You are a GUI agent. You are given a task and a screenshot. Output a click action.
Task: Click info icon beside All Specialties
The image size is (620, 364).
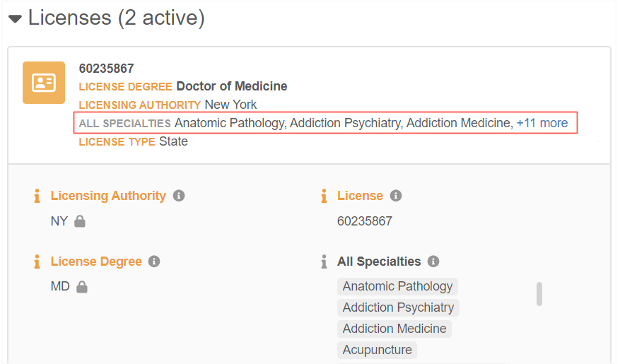tap(433, 262)
